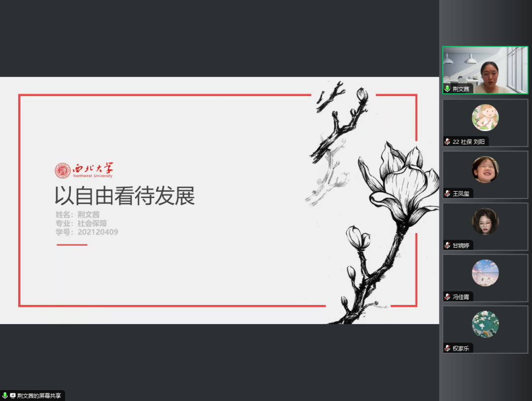Viewport: 532px width, 401px height.
Task: Click the Northwest University logo on slide
Action: [84, 170]
